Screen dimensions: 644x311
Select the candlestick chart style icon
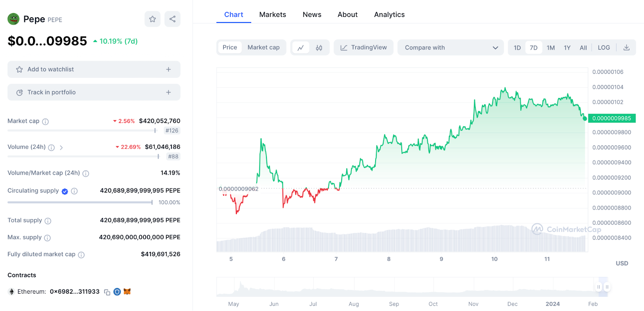[319, 48]
